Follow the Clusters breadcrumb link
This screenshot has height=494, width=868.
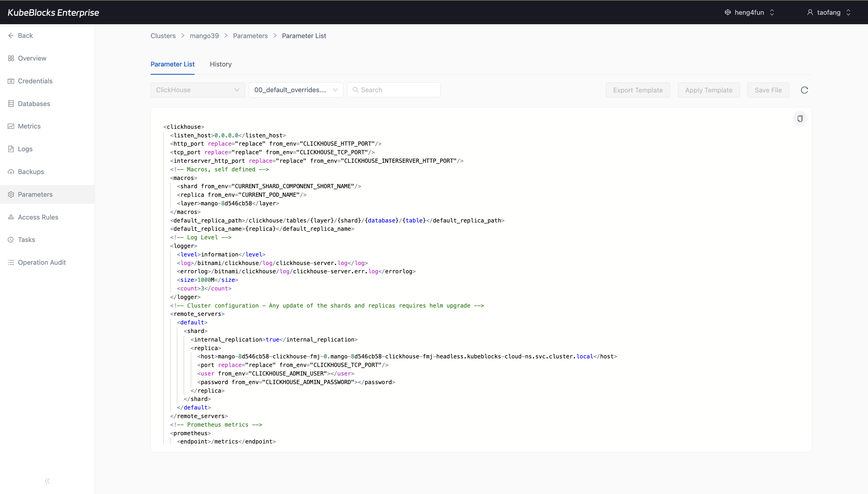pos(163,36)
